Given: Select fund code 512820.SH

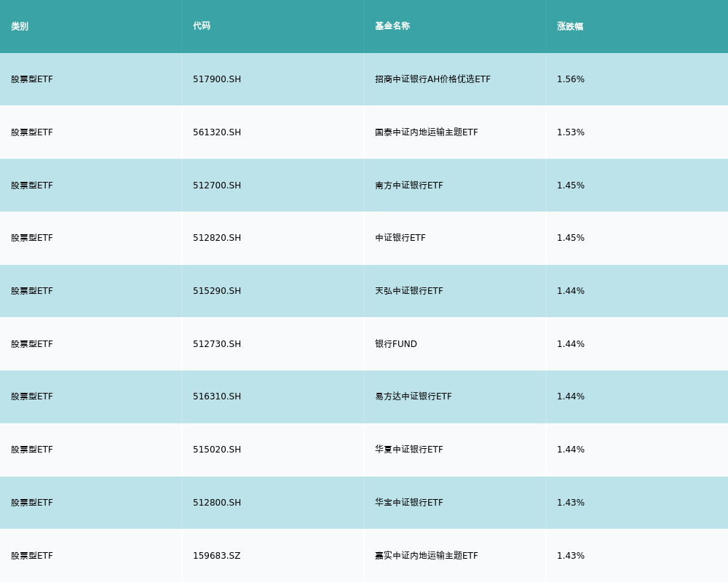Looking at the screenshot, I should point(217,238).
